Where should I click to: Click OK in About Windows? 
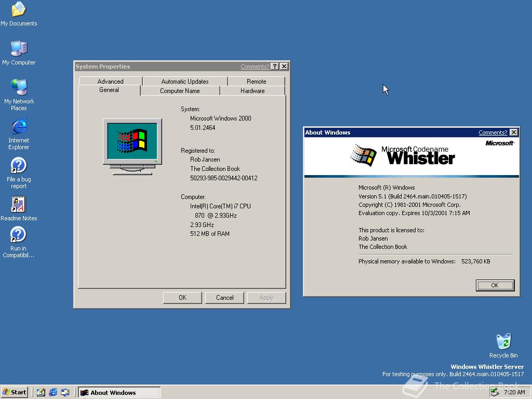[x=495, y=285]
